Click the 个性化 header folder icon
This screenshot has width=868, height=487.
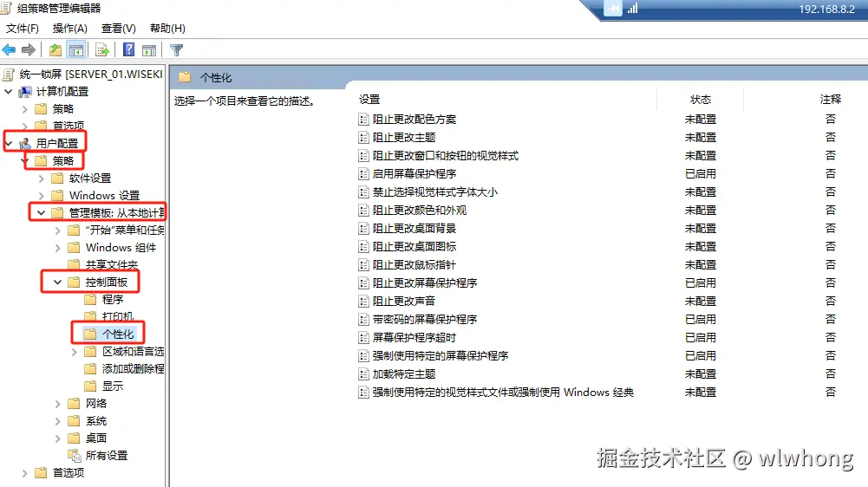tap(185, 77)
